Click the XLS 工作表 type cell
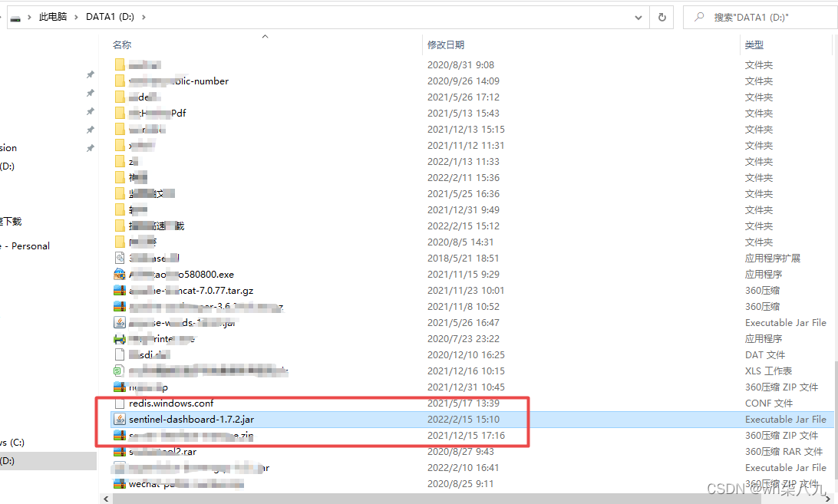838x504 pixels. click(x=768, y=371)
